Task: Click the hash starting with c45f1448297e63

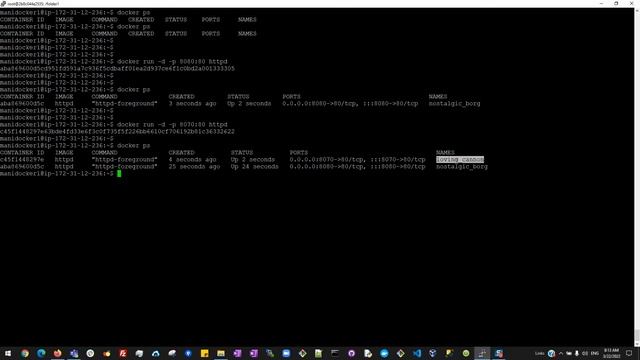Action: point(117,131)
